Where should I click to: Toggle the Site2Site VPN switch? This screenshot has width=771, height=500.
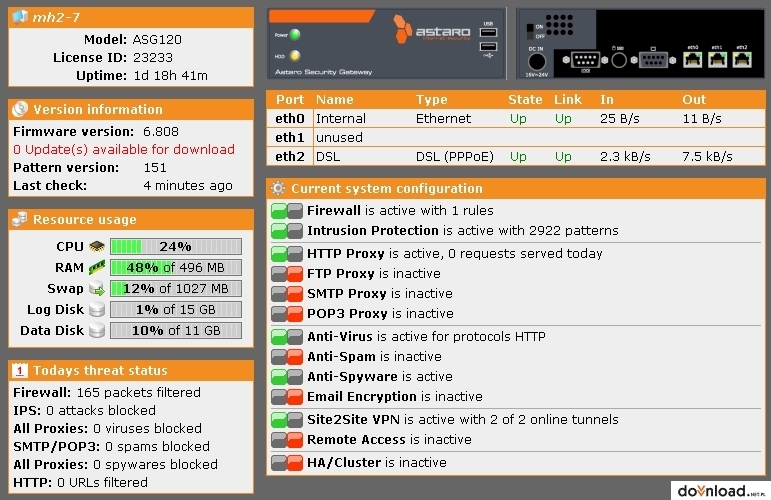point(287,420)
